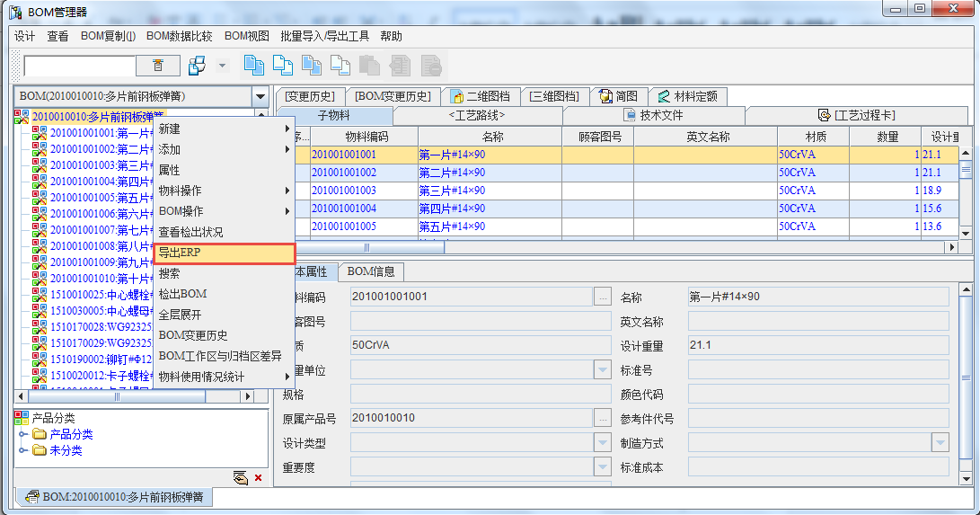Open the 物料操作 submenu
The image size is (980, 515).
[x=224, y=191]
